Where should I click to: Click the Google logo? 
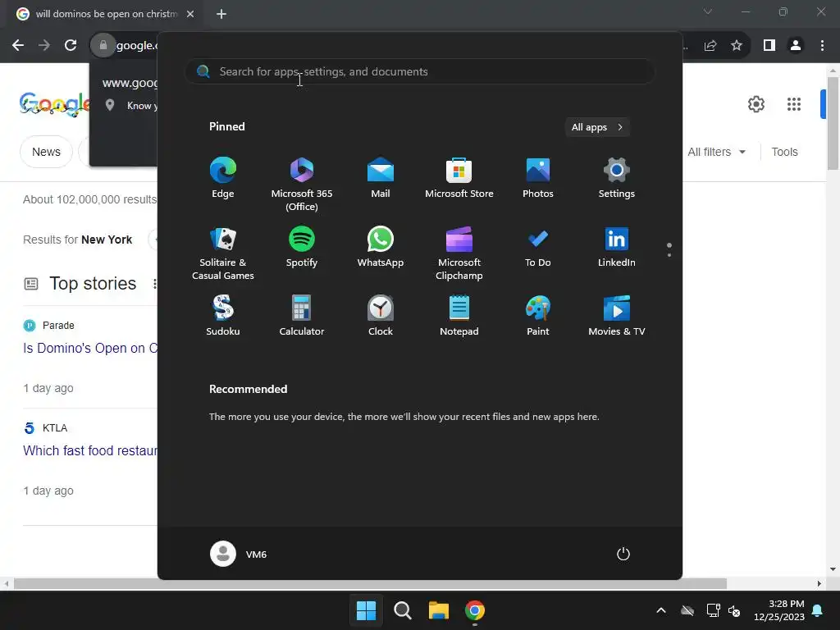54,104
